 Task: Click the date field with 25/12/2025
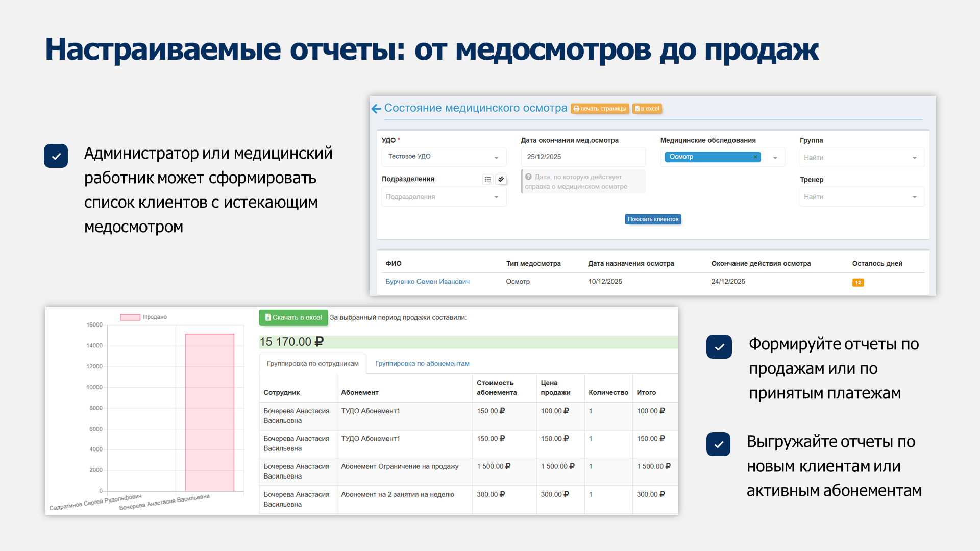(x=583, y=157)
